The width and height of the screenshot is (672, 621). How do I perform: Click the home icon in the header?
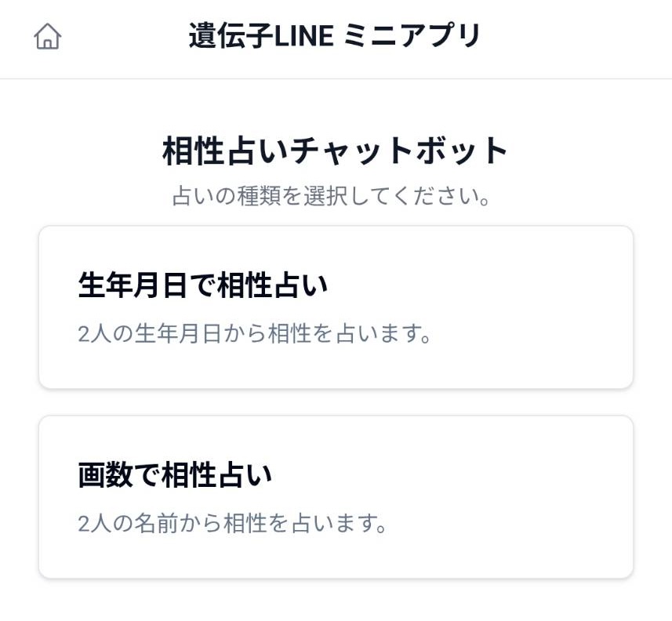pos(48,37)
